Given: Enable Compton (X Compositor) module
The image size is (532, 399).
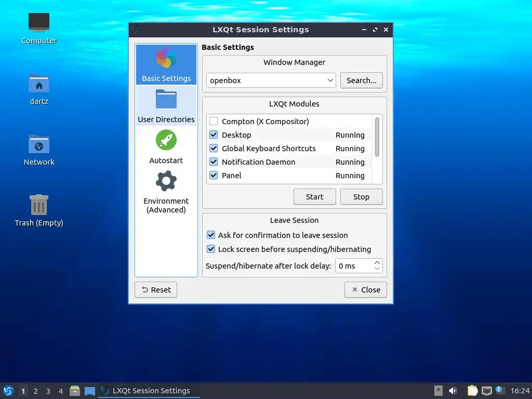Looking at the screenshot, I should tap(214, 121).
